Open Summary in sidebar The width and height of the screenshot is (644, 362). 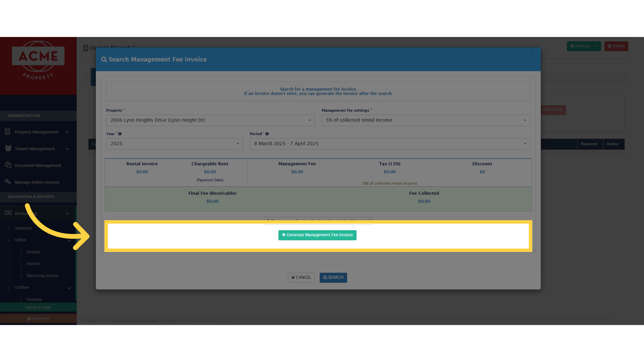click(23, 228)
